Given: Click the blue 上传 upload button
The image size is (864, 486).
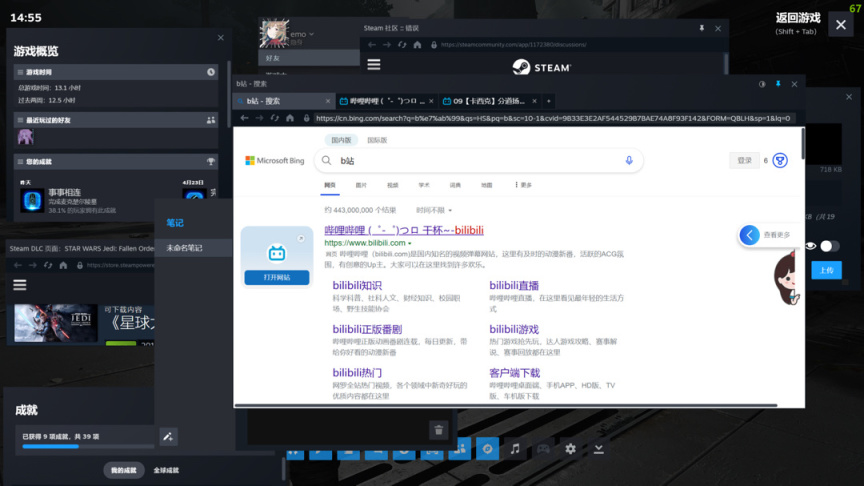Looking at the screenshot, I should (x=827, y=270).
